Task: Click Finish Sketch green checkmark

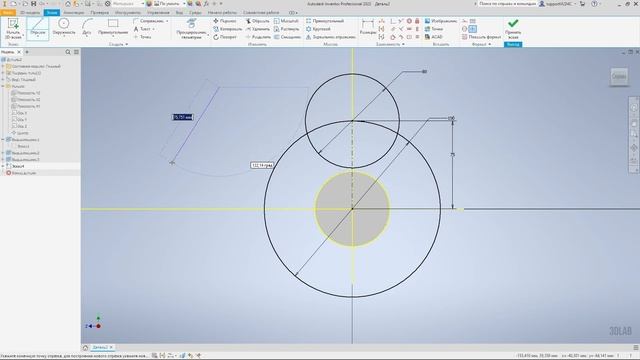Action: (x=513, y=23)
